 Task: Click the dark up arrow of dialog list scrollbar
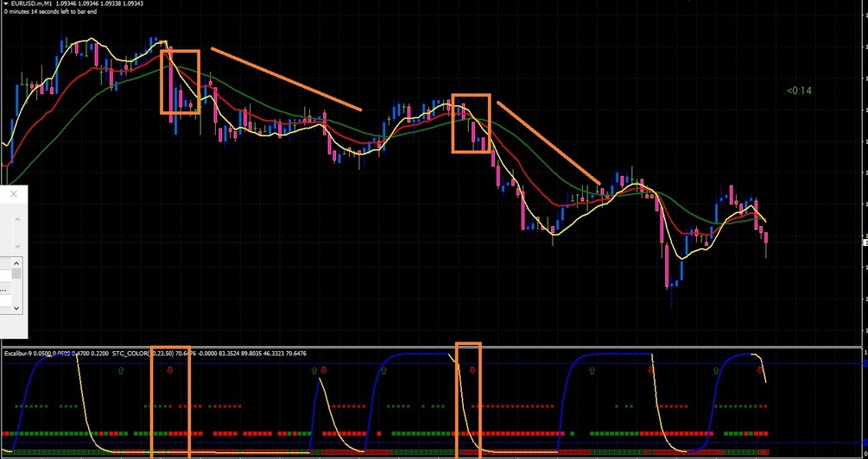tap(16, 264)
